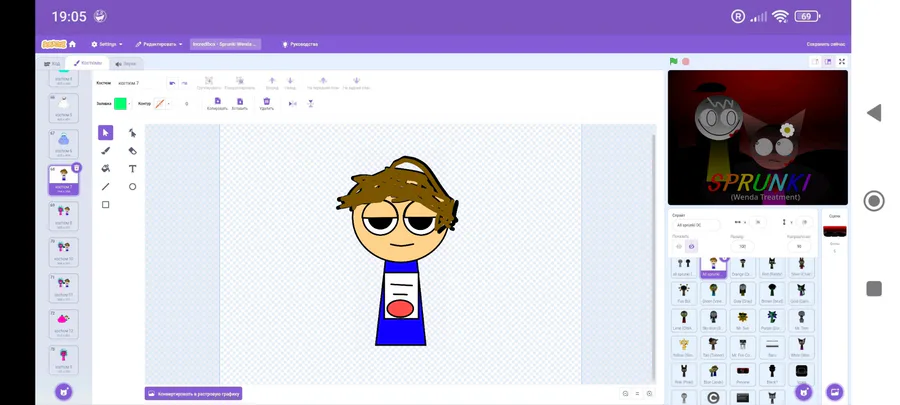Image resolution: width=900 pixels, height=405 pixels.
Task: Click the project title field
Action: pos(226,44)
